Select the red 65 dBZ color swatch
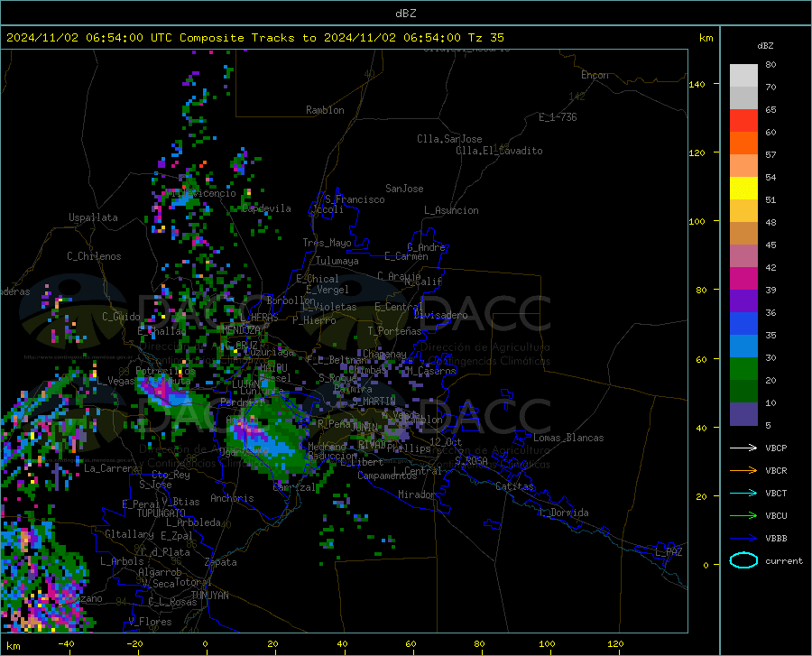812x656 pixels. 743,121
